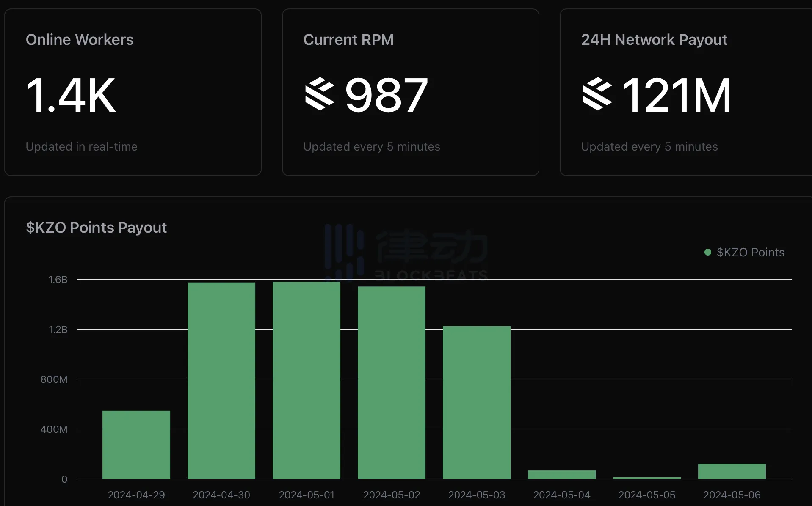Image resolution: width=812 pixels, height=506 pixels.
Task: Select the bar for 2024-05-02
Action: [392, 382]
